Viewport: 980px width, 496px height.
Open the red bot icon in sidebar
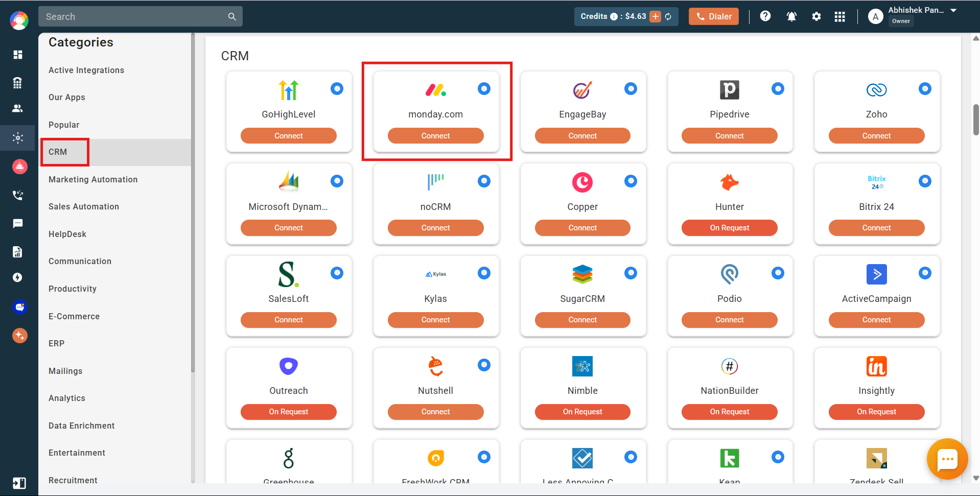(19, 167)
